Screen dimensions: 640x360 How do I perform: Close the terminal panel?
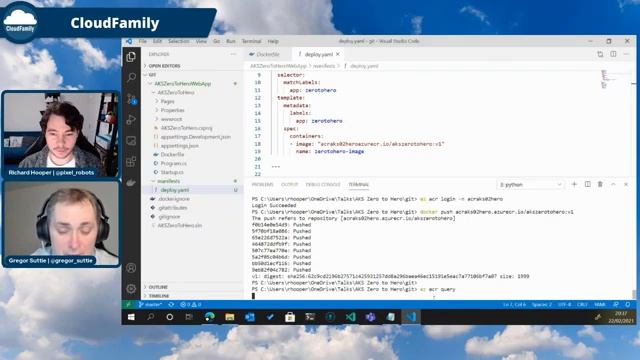coord(626,184)
